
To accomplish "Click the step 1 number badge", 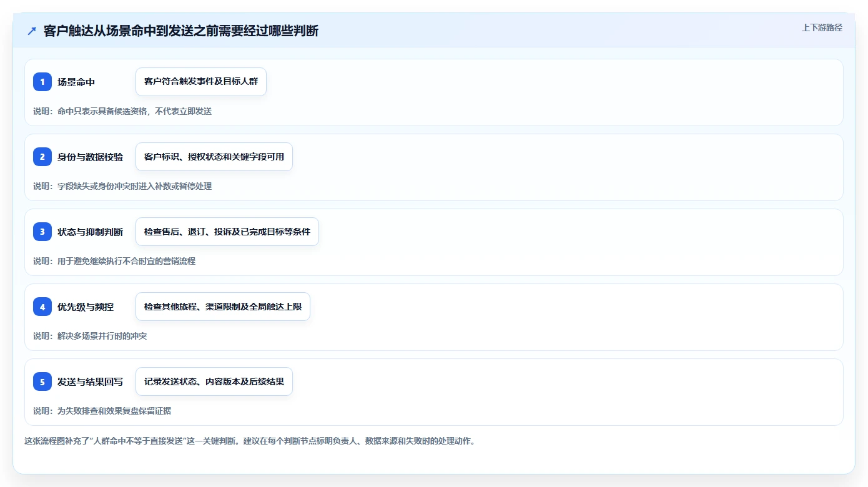I will point(42,82).
